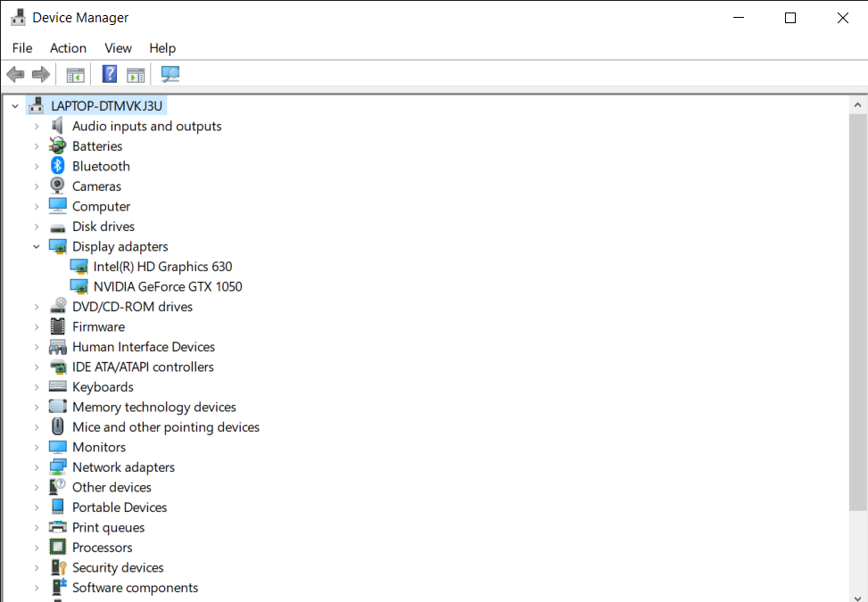This screenshot has width=868, height=602.
Task: Expand the Bluetooth category arrow
Action: [37, 166]
